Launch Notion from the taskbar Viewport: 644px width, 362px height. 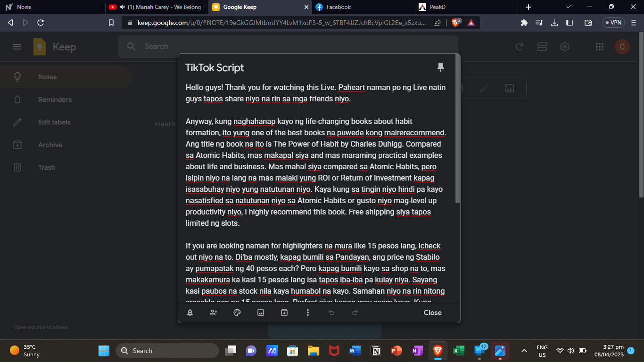(376, 351)
